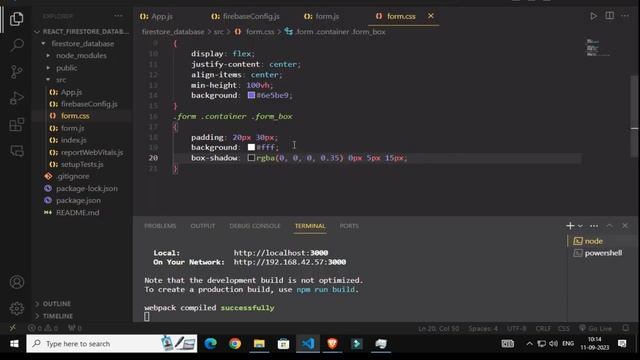
Task: Open Microsoft Store from taskbar
Action: tap(283, 344)
